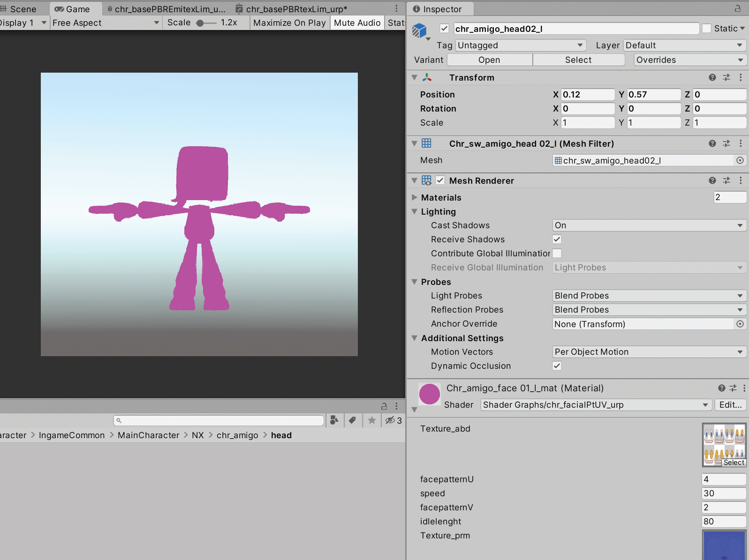
Task: Open the Shader selection dropdown
Action: (595, 405)
